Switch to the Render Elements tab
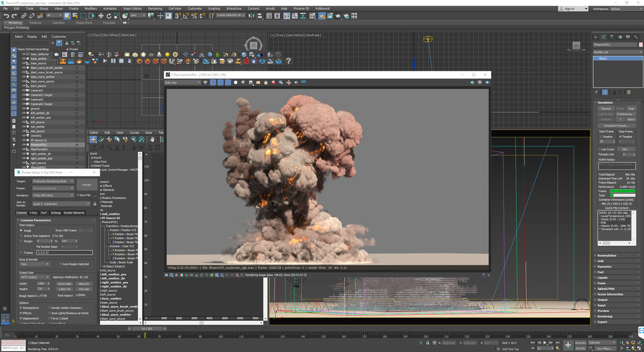644x352 pixels. (x=74, y=213)
